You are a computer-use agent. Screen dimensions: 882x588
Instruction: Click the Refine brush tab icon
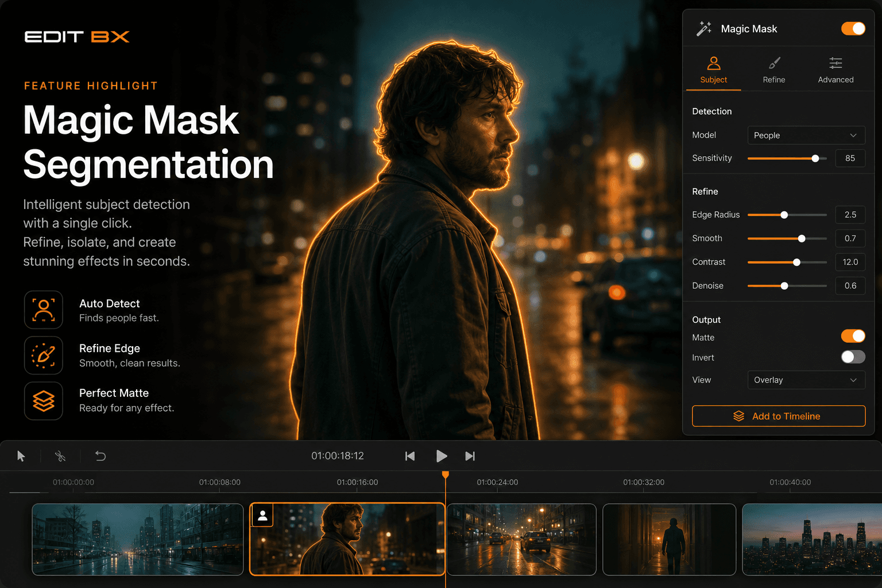(774, 63)
